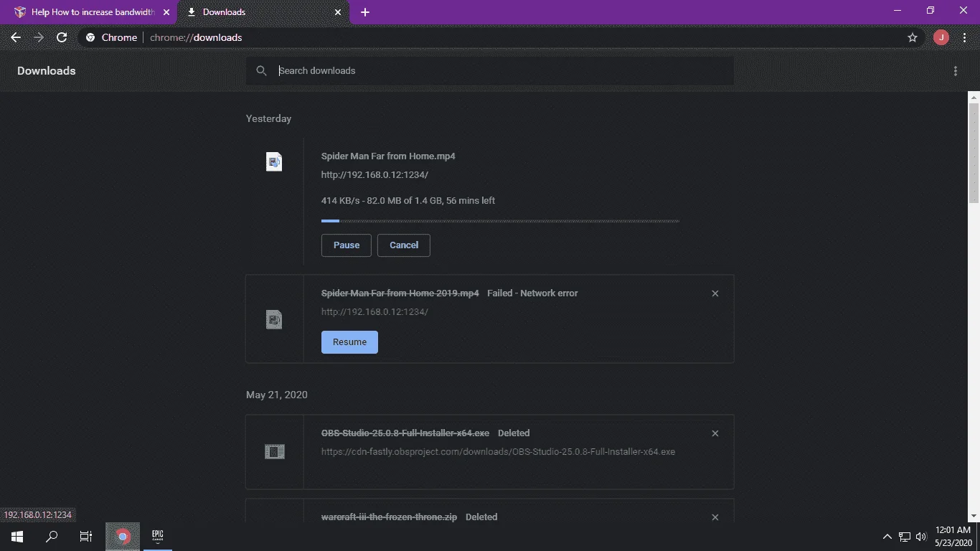This screenshot has height=551, width=980.
Task: Remove warcraft-iii-the-frozen-throne.zip entry from list
Action: coord(715,517)
